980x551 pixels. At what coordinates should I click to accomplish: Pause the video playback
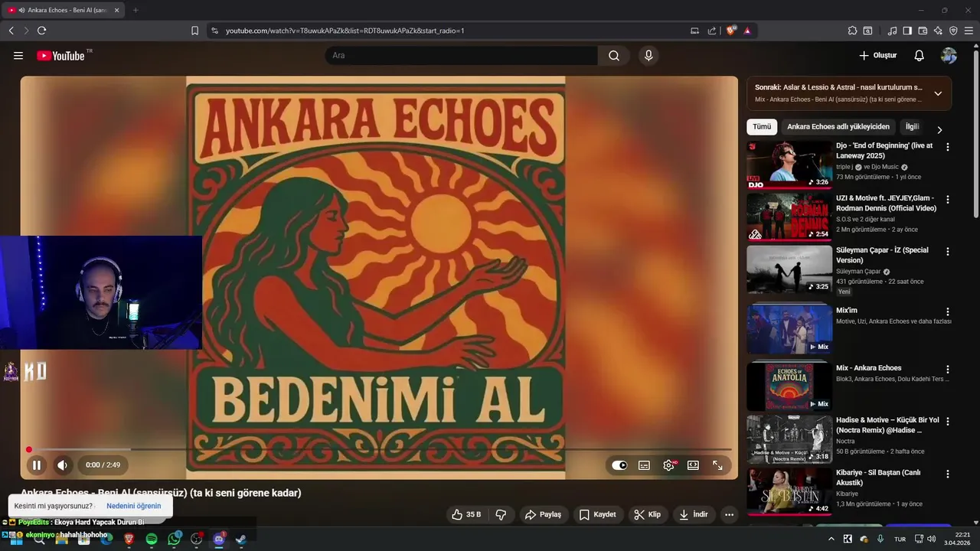pyautogui.click(x=37, y=465)
